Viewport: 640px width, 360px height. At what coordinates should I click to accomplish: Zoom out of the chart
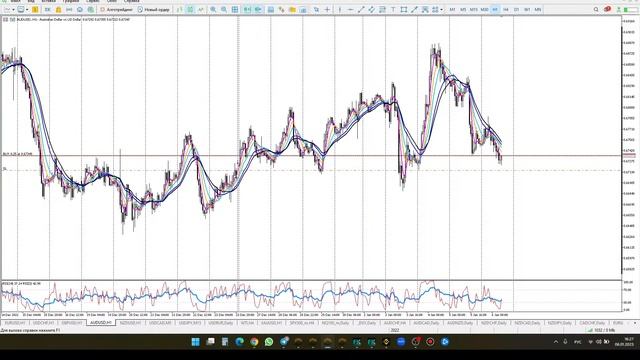224,9
